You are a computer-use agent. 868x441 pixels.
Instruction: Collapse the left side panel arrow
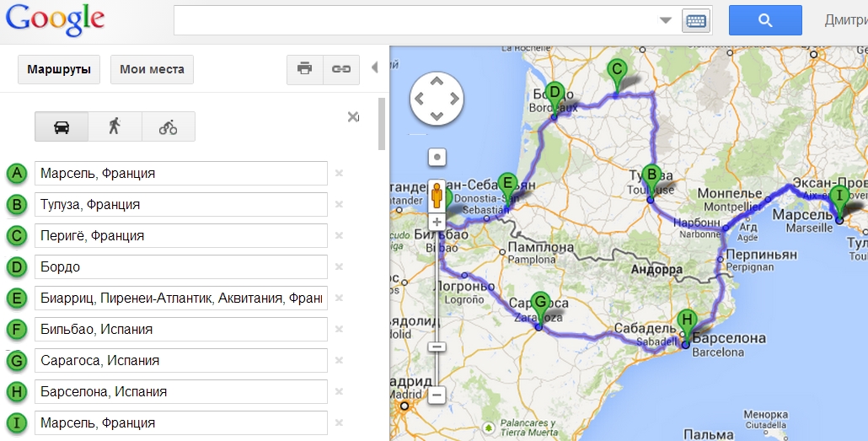374,68
